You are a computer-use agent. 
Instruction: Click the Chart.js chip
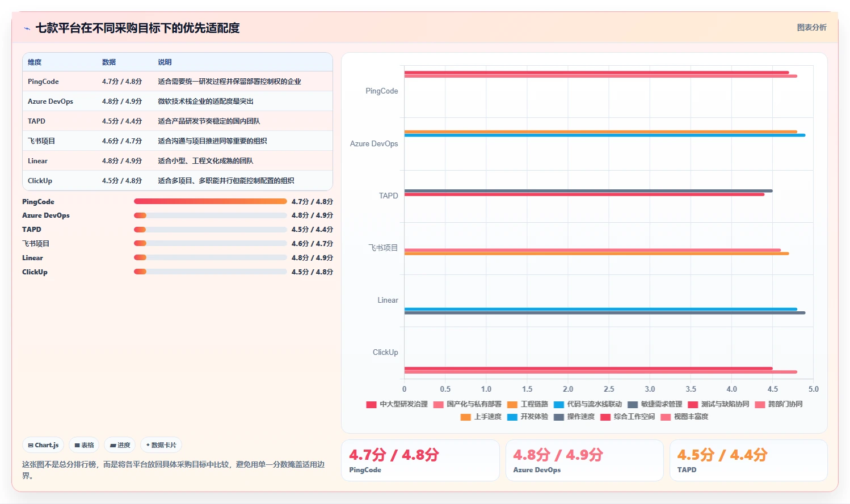pyautogui.click(x=44, y=445)
